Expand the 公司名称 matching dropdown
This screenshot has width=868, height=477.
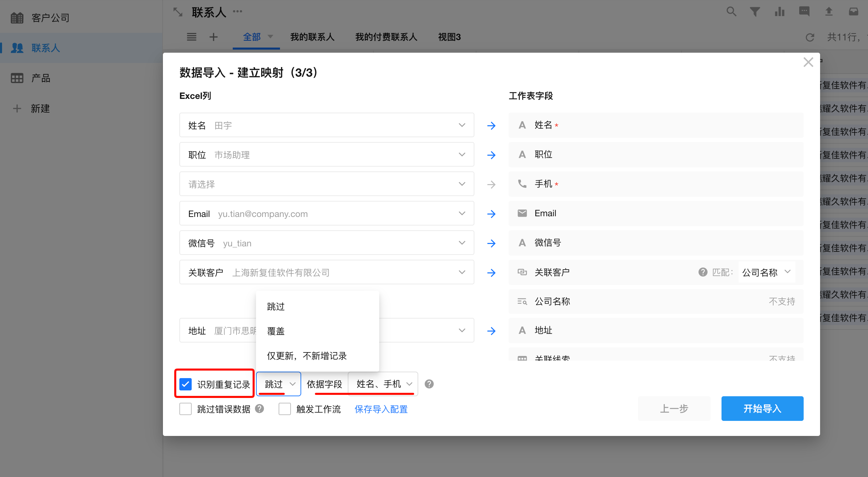pyautogui.click(x=767, y=272)
